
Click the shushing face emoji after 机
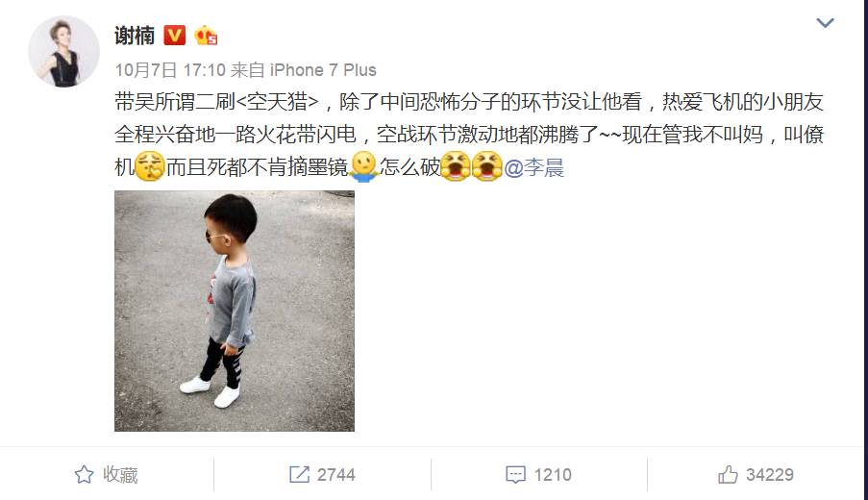click(150, 166)
